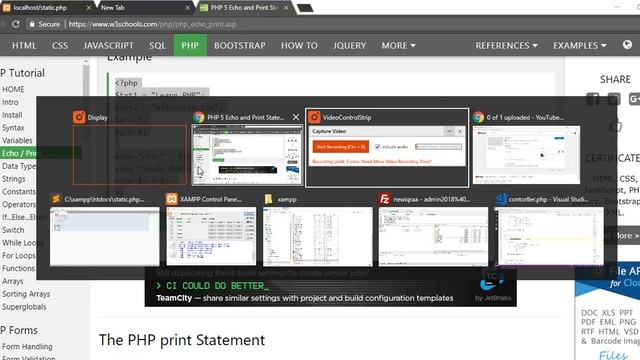
Task: Open Arrays in the sidebar
Action: [x=13, y=281]
